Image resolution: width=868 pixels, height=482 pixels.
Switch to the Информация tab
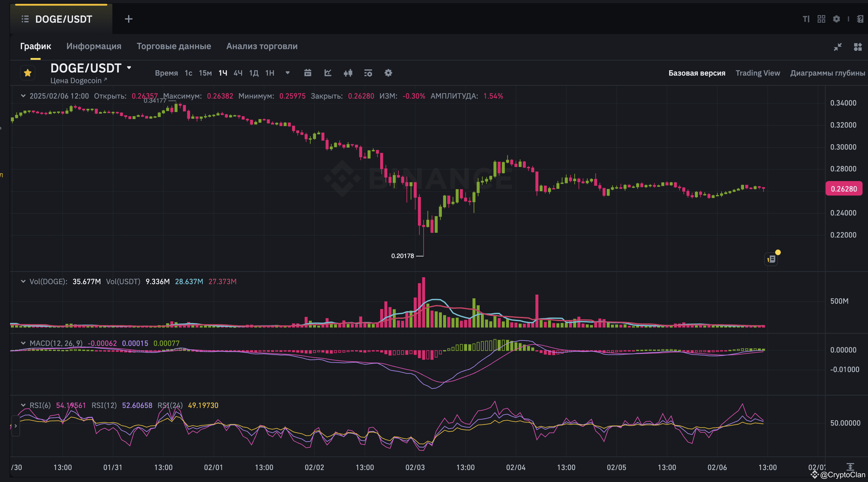[x=94, y=46]
